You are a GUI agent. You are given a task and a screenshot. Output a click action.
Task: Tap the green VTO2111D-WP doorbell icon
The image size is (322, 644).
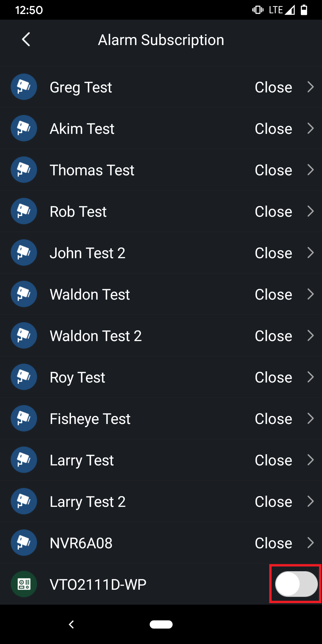(x=24, y=584)
